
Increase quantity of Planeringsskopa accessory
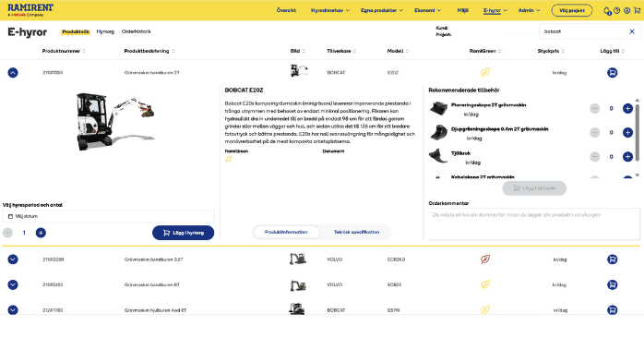(x=627, y=108)
